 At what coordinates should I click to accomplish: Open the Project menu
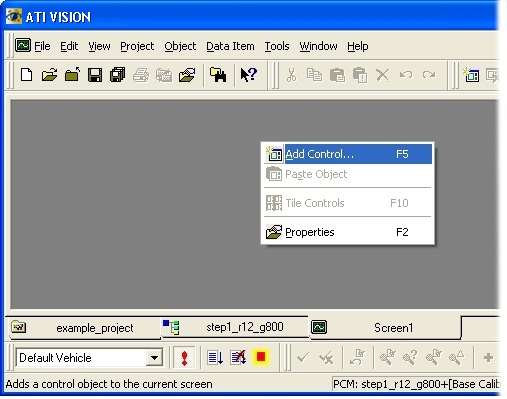pyautogui.click(x=137, y=46)
